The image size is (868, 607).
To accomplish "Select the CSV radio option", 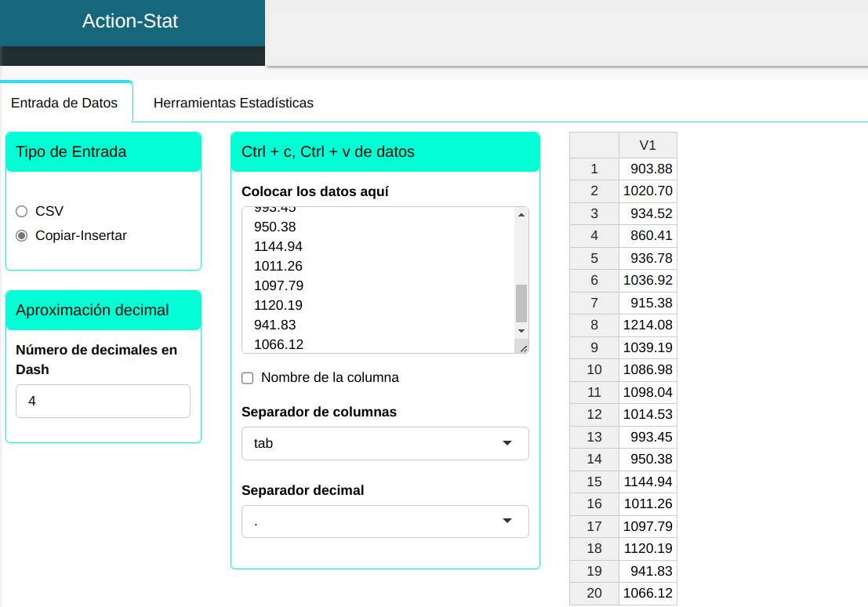I will coord(22,211).
